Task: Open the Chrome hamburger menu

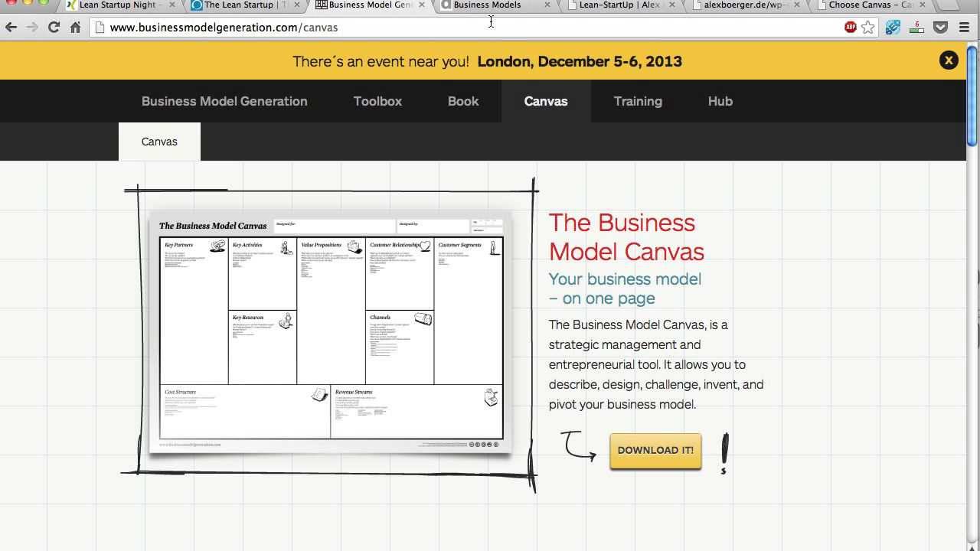Action: click(965, 28)
